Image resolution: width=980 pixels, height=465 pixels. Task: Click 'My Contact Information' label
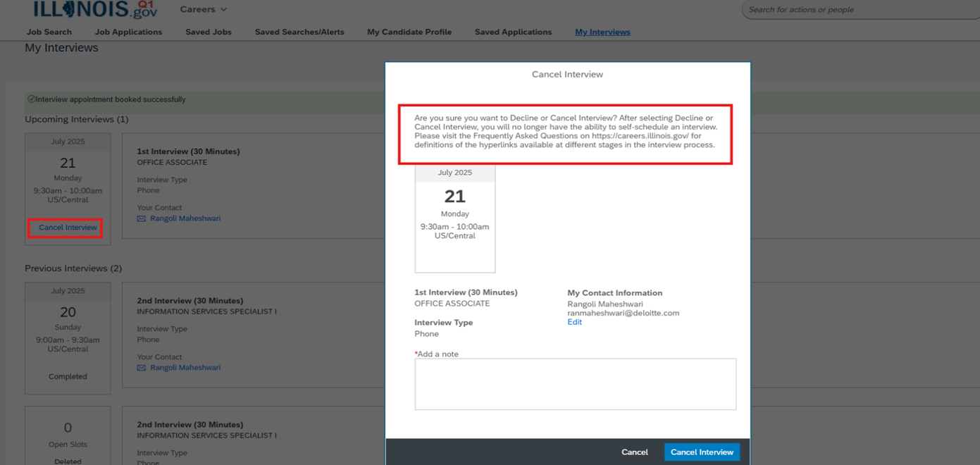point(615,293)
